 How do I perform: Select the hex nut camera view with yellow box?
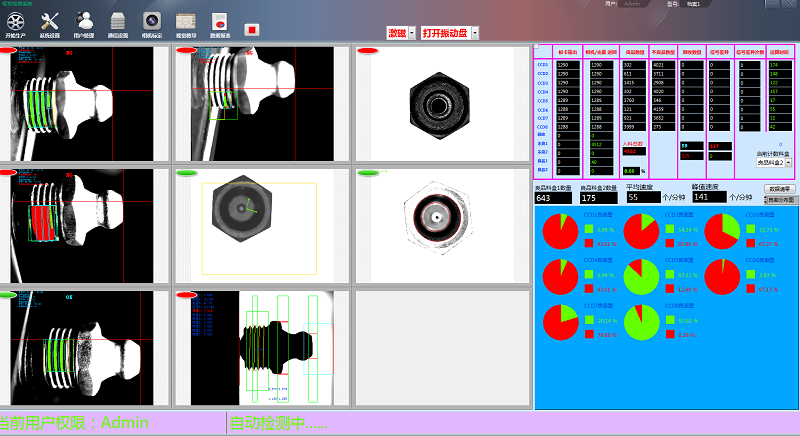click(258, 227)
